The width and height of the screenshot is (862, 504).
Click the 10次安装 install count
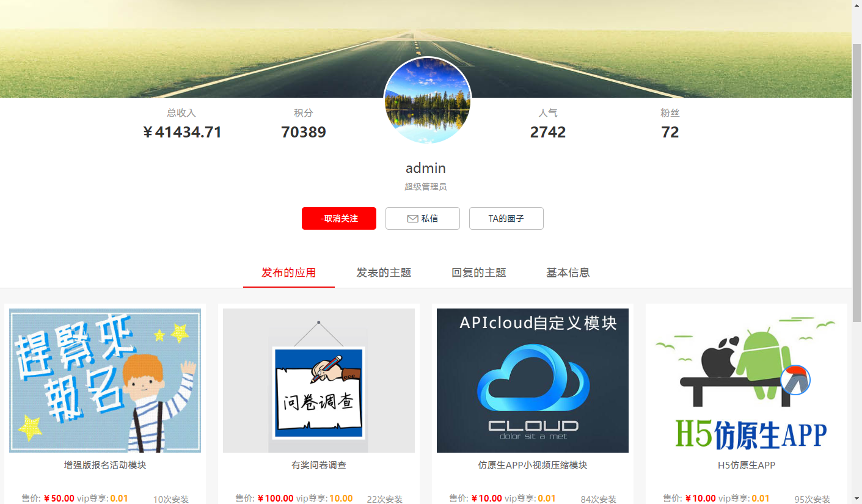(171, 499)
